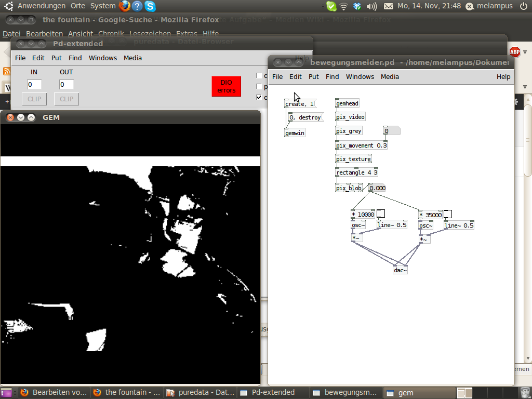This screenshot has height=399, width=532.
Task: Open Windows menu in Pd-extended window
Action: (103, 58)
